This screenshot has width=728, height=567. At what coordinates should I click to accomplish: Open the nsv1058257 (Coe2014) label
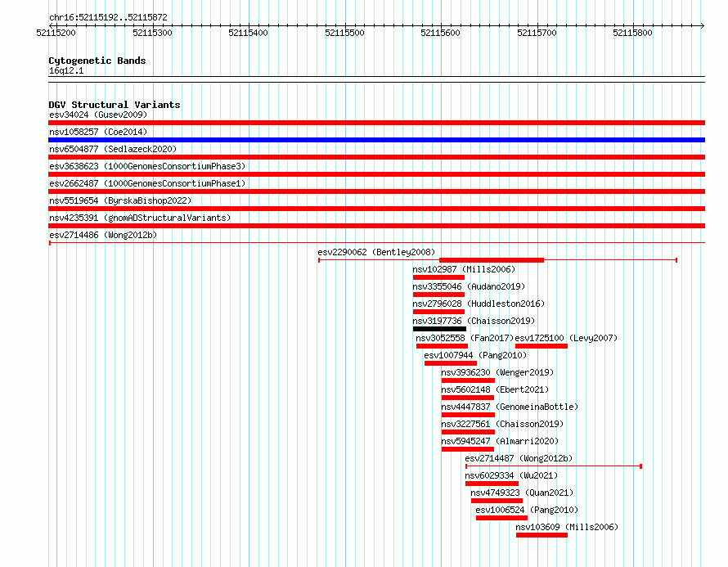98,132
